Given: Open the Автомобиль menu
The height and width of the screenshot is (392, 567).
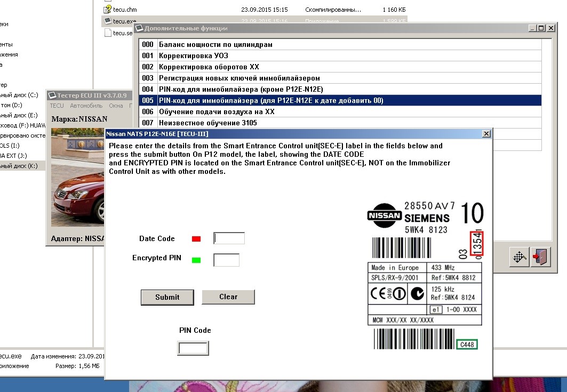Looking at the screenshot, I should (x=86, y=106).
